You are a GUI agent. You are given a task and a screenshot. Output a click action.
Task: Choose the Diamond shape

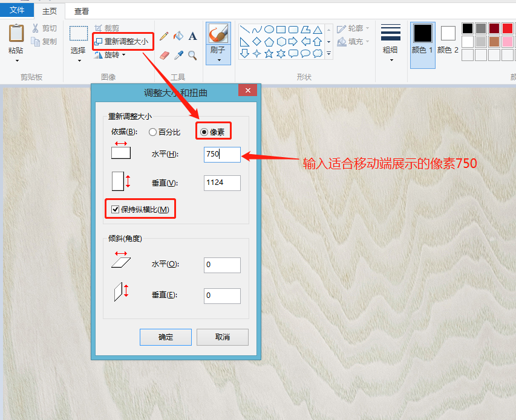(256, 42)
